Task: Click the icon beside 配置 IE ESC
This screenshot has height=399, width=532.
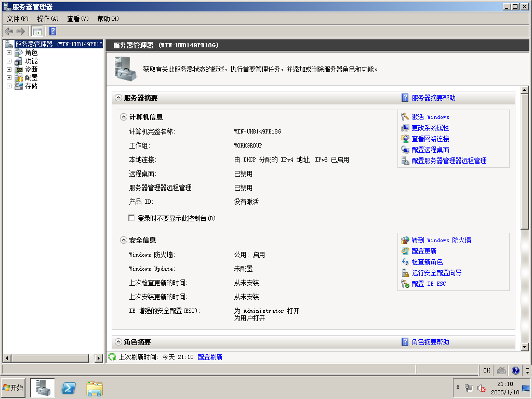Action: tap(405, 284)
